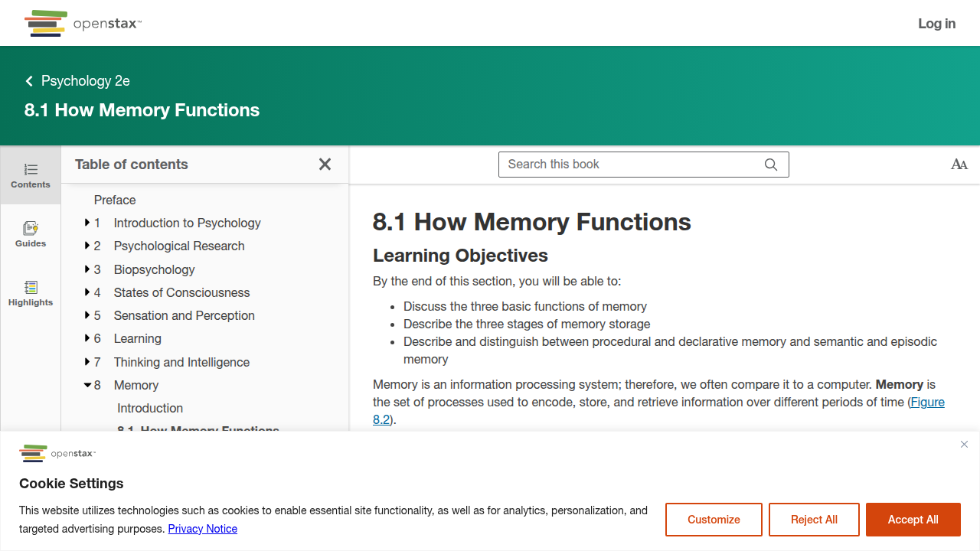Expand chapter 7 Thinking and Intelligence

[x=87, y=362]
